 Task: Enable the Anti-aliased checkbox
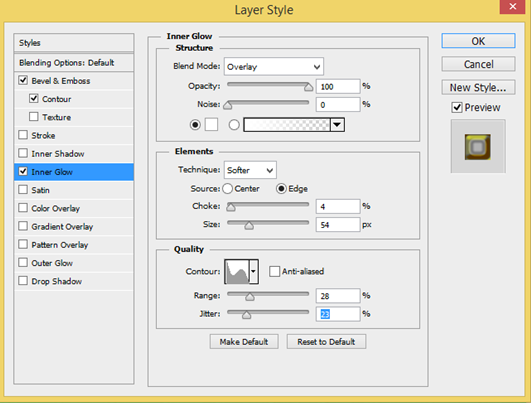pyautogui.click(x=274, y=271)
